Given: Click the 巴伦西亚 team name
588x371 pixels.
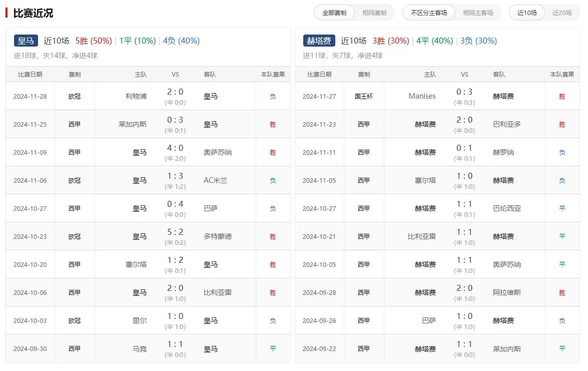Looking at the screenshot, I should pos(506,208).
